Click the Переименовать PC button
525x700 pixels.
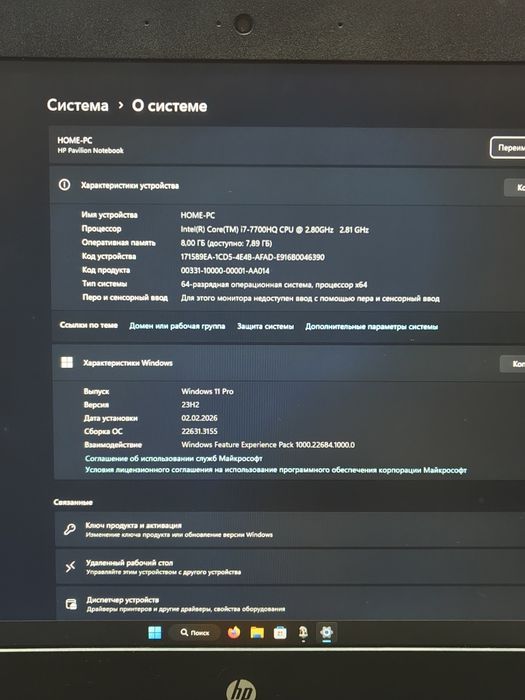[x=508, y=148]
